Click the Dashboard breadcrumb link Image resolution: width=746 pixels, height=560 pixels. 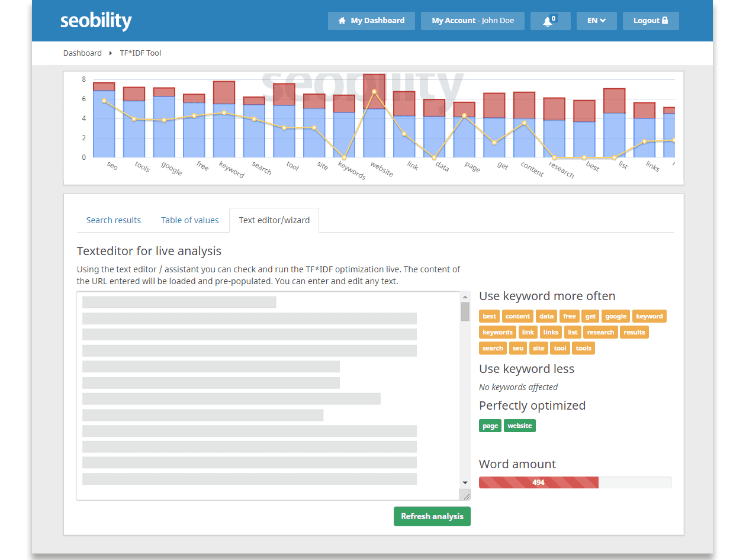tap(82, 53)
